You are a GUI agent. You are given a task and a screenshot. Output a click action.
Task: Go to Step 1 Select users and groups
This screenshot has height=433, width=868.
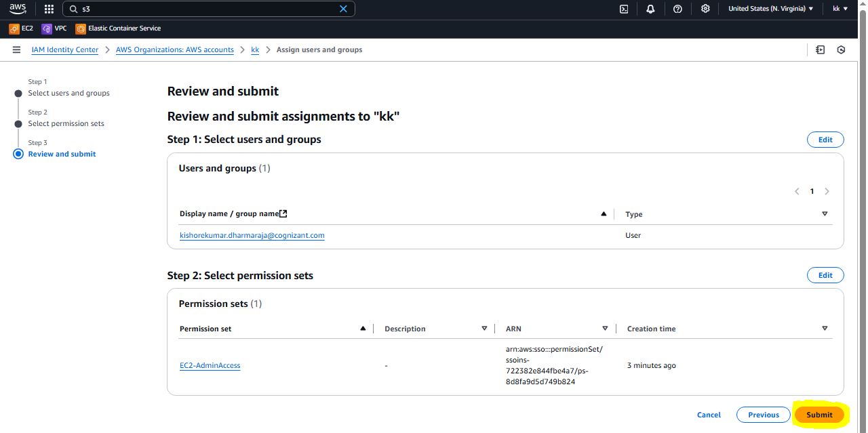pyautogui.click(x=68, y=94)
